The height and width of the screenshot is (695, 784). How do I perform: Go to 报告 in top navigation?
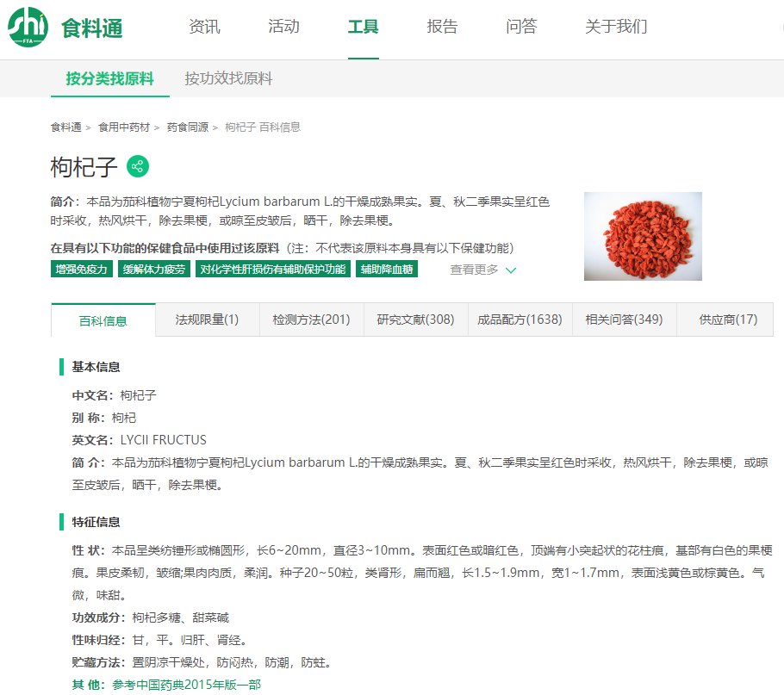click(442, 27)
